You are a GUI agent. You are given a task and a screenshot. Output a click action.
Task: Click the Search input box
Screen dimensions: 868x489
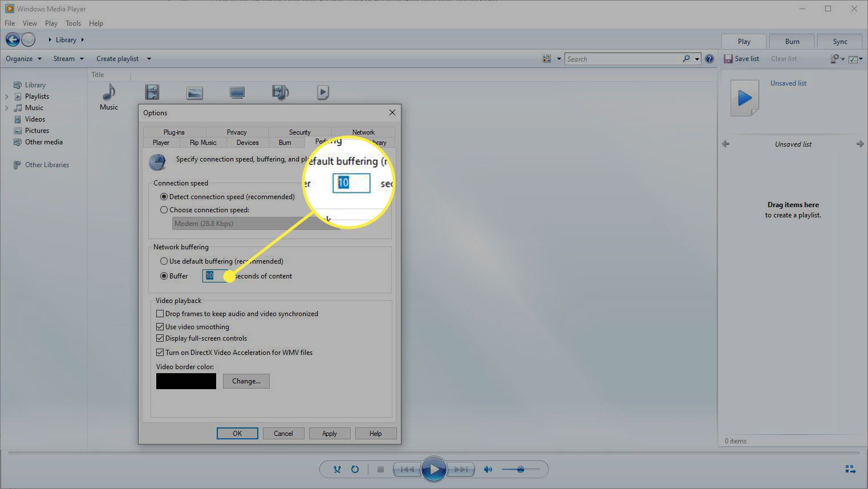(623, 59)
